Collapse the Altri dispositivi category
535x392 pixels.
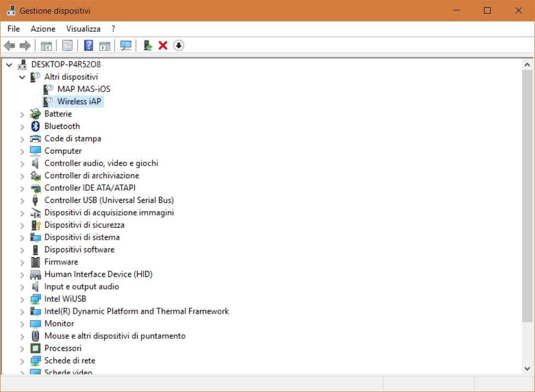pos(22,77)
